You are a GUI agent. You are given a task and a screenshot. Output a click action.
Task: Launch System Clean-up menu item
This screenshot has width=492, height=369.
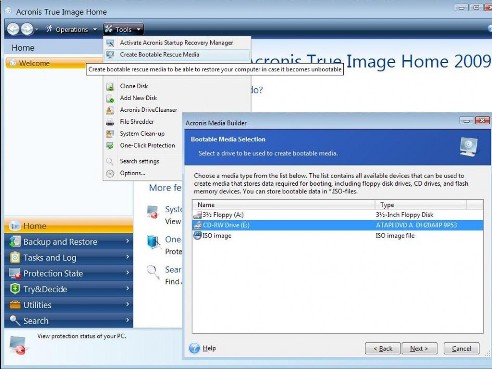[x=143, y=134]
